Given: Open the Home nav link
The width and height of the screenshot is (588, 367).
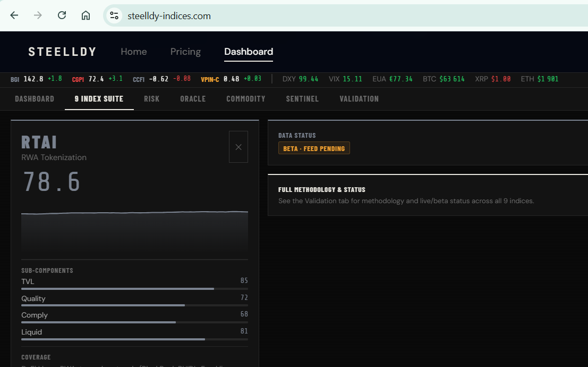Looking at the screenshot, I should (134, 52).
